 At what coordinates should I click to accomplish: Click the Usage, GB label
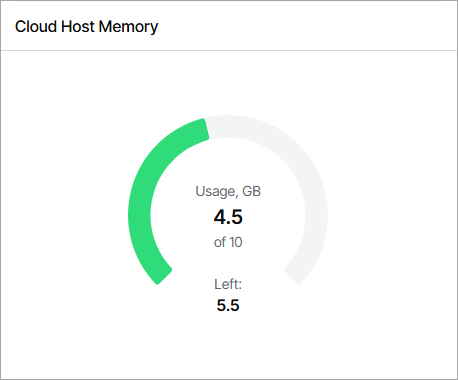[228, 192]
